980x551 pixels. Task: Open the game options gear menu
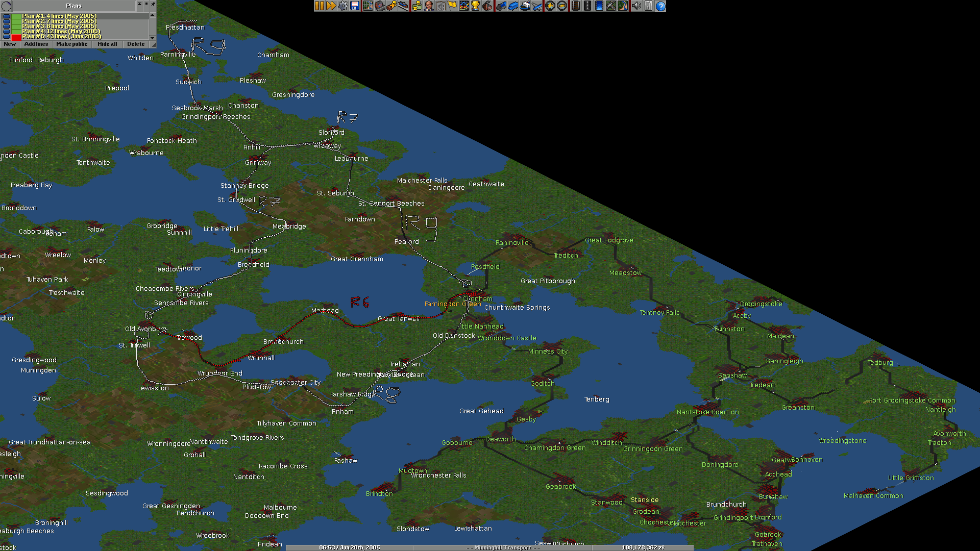(343, 6)
